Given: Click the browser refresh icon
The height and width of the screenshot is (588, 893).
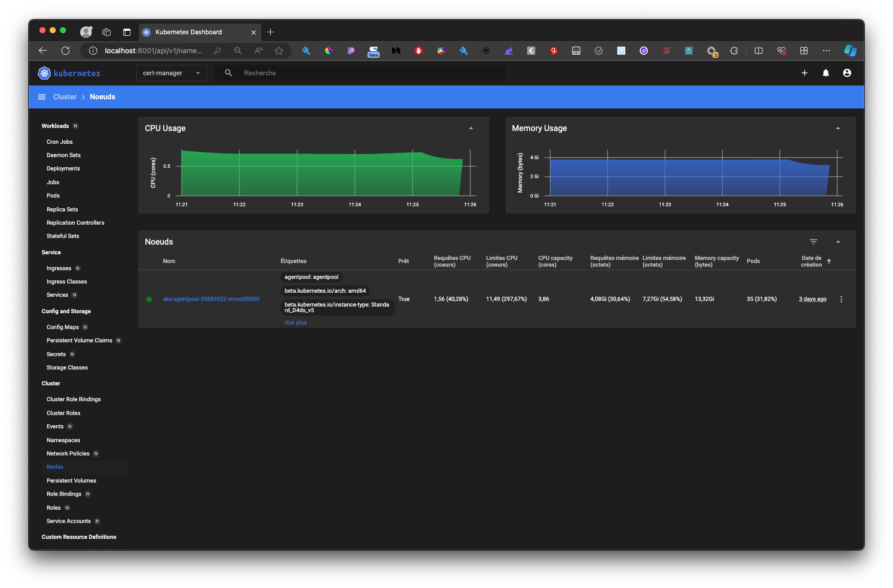Looking at the screenshot, I should [x=66, y=51].
